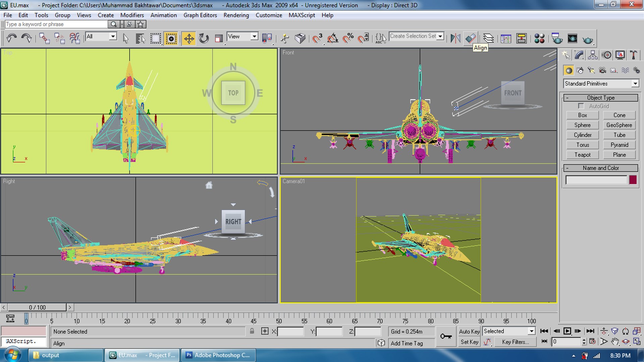Open Select by Name list
Viewport: 644px width, 362px height.
coord(140,39)
